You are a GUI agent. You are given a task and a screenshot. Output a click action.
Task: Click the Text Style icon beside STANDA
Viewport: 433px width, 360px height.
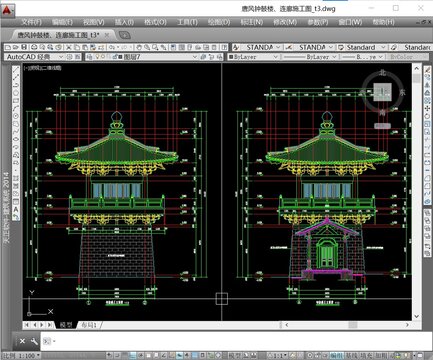[x=236, y=47]
